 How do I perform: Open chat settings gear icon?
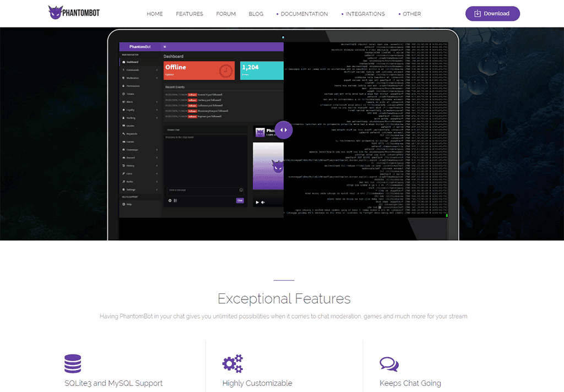(170, 200)
